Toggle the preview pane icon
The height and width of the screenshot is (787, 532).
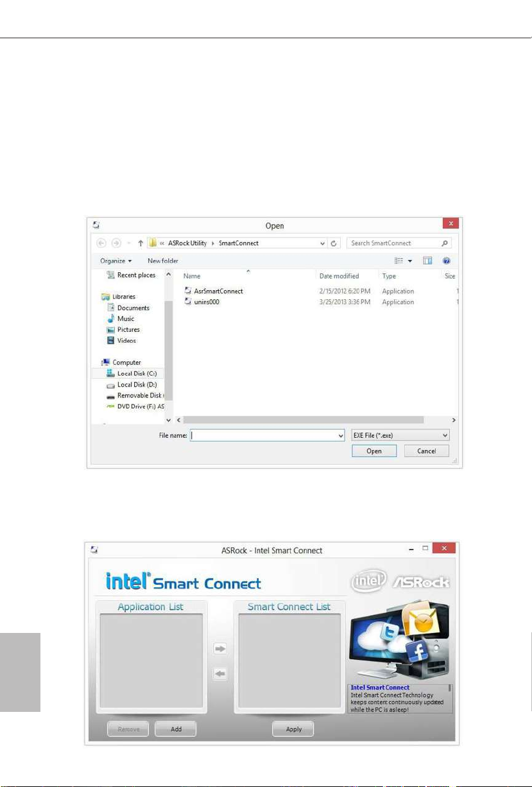pyautogui.click(x=428, y=261)
